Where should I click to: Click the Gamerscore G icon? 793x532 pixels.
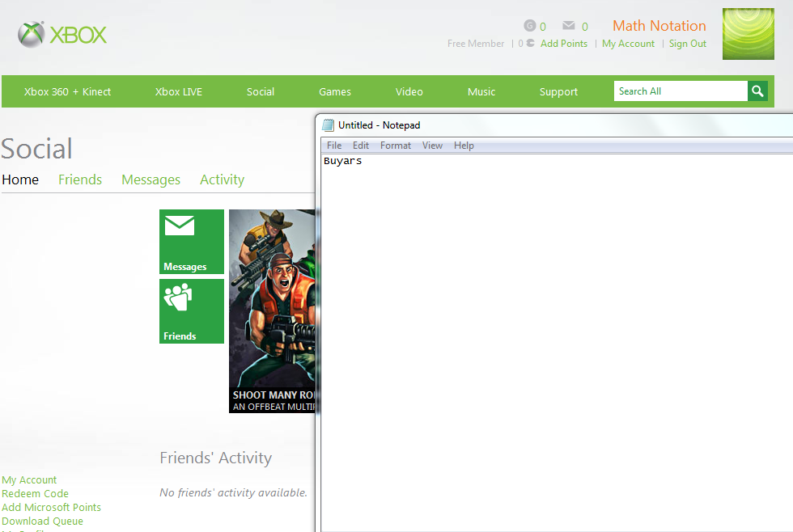pos(529,25)
